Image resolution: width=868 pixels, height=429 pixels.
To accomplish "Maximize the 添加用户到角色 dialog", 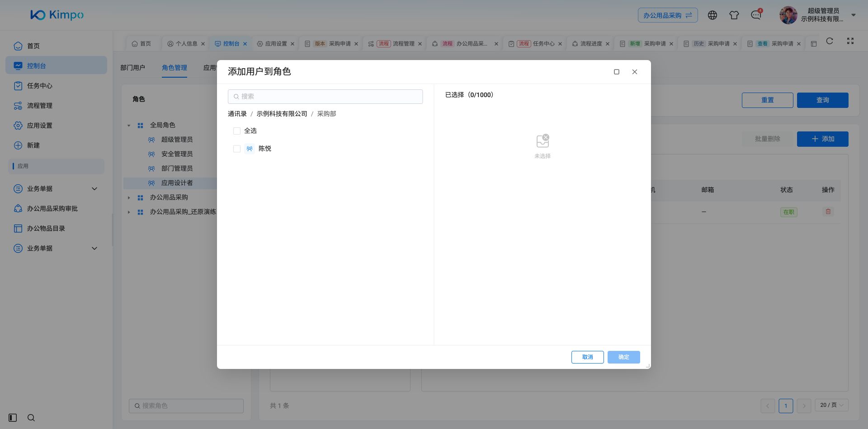I will click(x=617, y=72).
